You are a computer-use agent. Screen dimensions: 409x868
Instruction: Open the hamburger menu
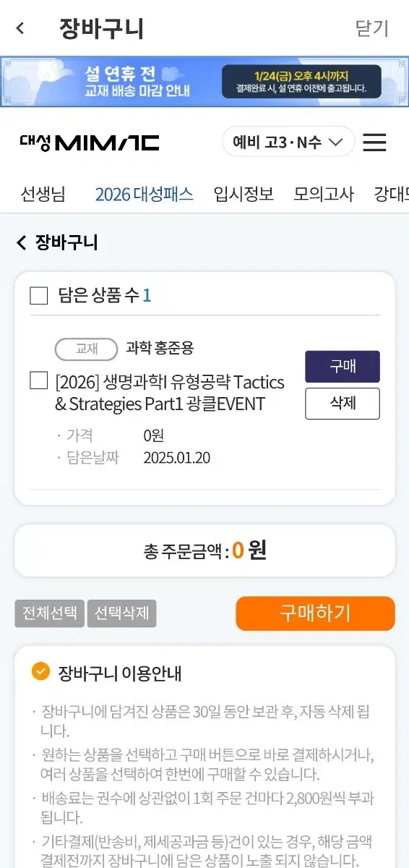374,142
